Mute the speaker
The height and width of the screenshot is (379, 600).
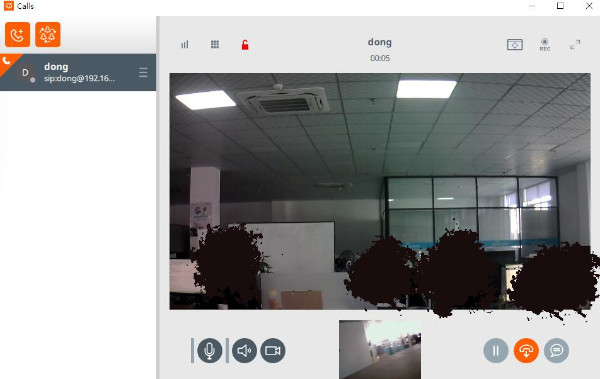[x=245, y=350]
